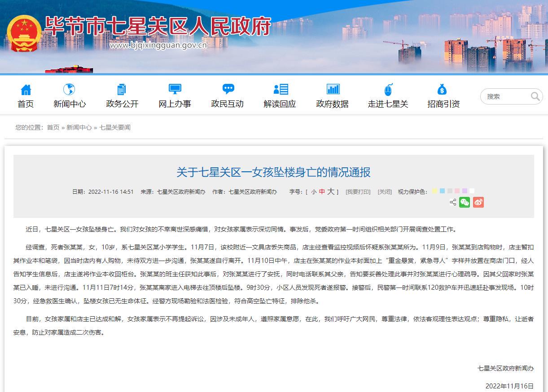548x392 pixels.
Task: Click the national emblem logo
Action: tap(24, 34)
